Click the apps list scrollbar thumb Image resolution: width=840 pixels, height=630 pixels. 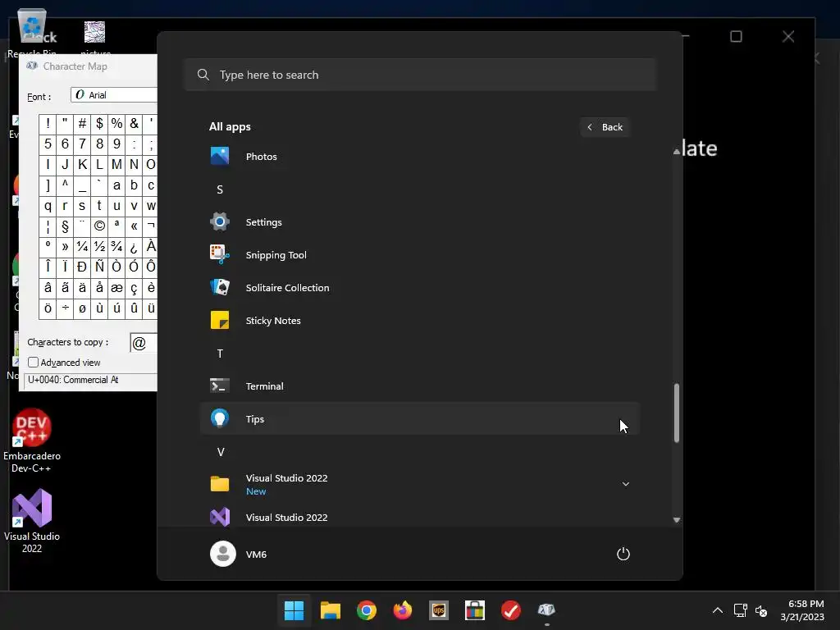coord(677,413)
